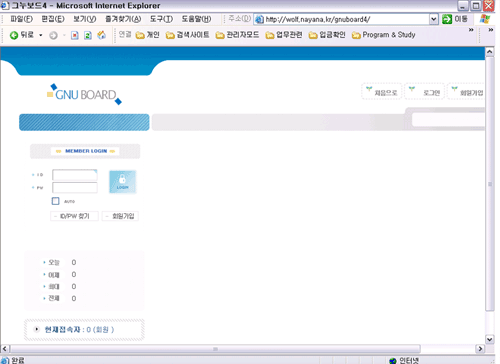Open the Back history dropdown arrow

[x=41, y=35]
